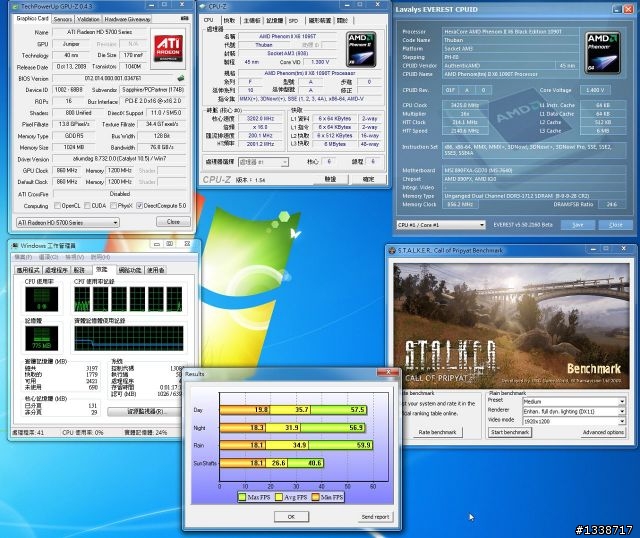Click the 驗證 button in CPU-Z
The width and height of the screenshot is (640, 538).
(330, 179)
